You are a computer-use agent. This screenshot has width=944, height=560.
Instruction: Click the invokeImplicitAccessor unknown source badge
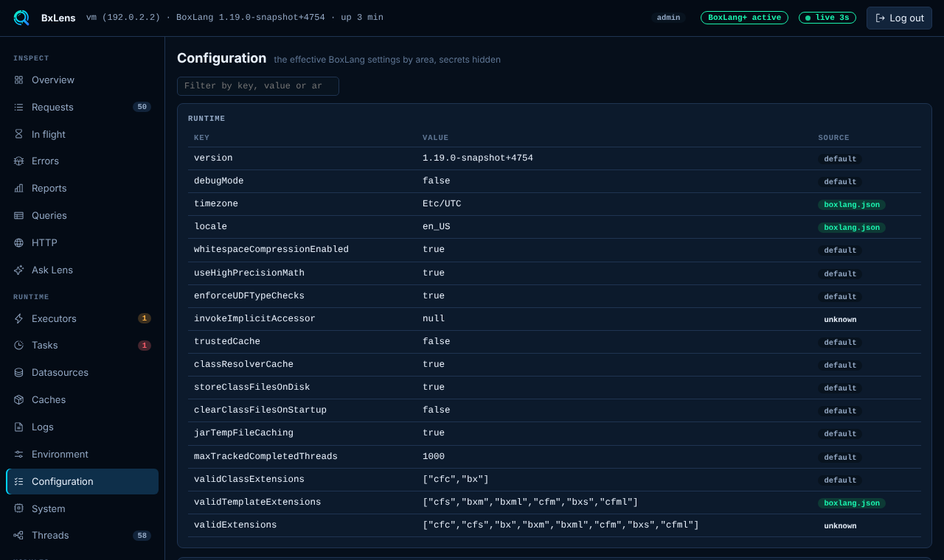(x=840, y=320)
